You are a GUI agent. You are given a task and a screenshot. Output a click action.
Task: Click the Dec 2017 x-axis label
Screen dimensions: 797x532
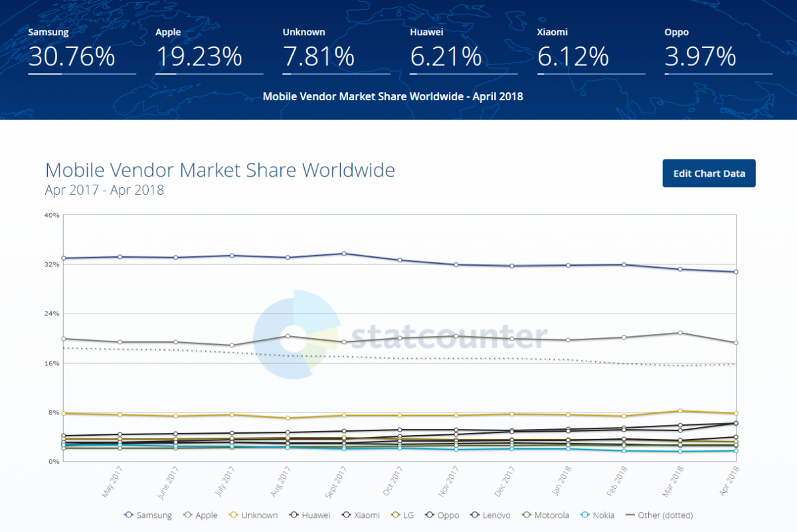coord(504,481)
